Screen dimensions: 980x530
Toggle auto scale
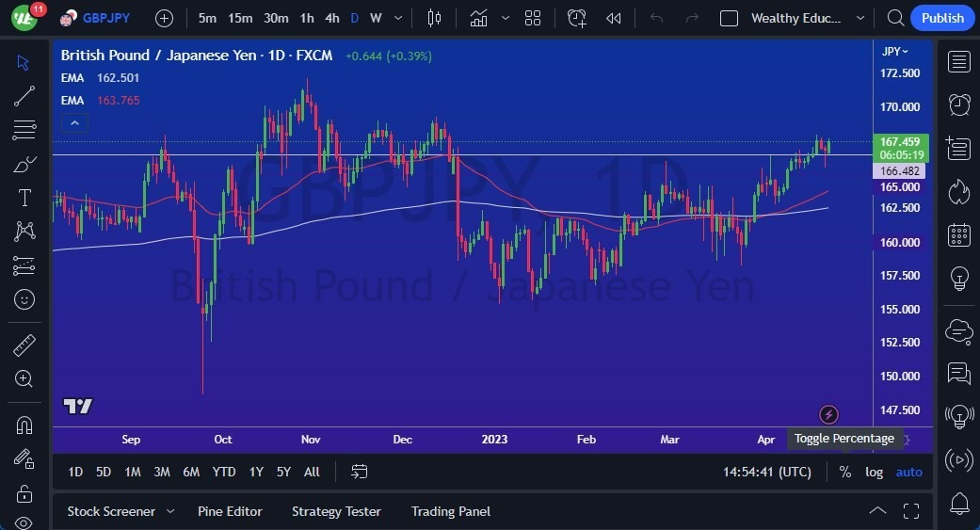pos(908,472)
